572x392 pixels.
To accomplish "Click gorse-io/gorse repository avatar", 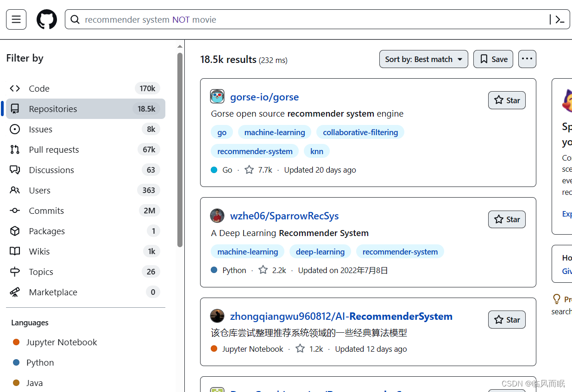I will pos(217,97).
